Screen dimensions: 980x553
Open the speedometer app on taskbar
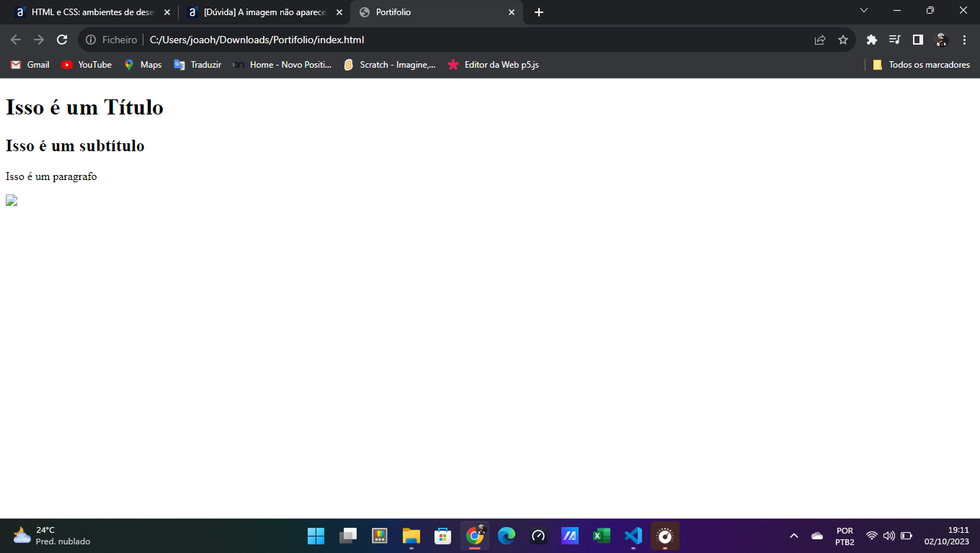click(538, 536)
